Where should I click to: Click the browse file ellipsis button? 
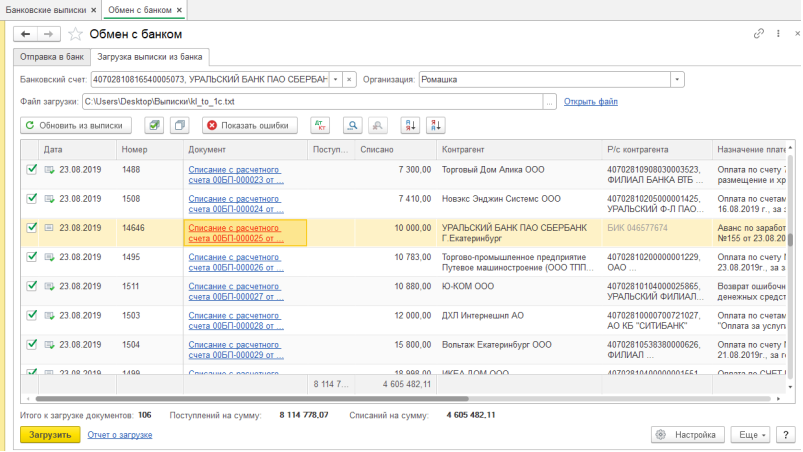coord(549,102)
